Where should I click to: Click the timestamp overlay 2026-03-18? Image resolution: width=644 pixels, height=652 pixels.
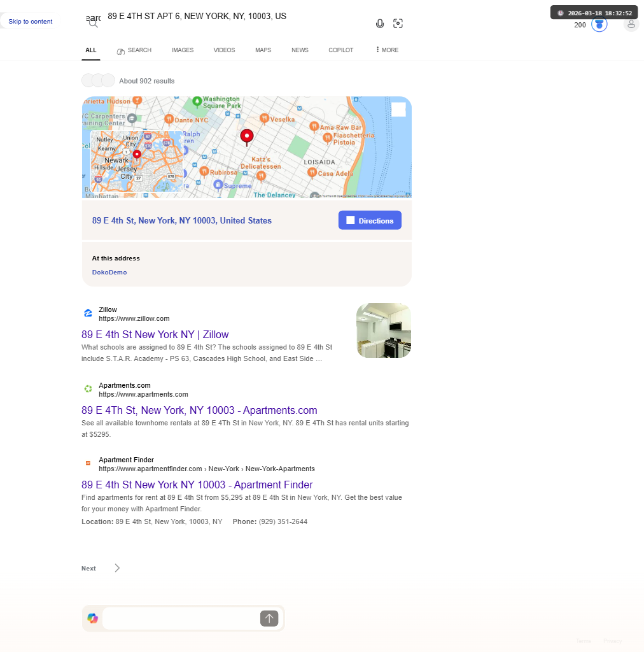click(x=594, y=13)
